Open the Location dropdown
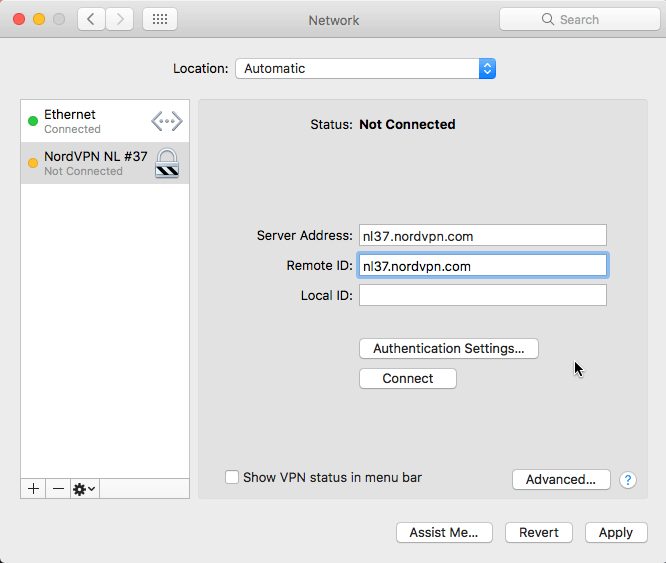The width and height of the screenshot is (666, 563). click(x=365, y=69)
